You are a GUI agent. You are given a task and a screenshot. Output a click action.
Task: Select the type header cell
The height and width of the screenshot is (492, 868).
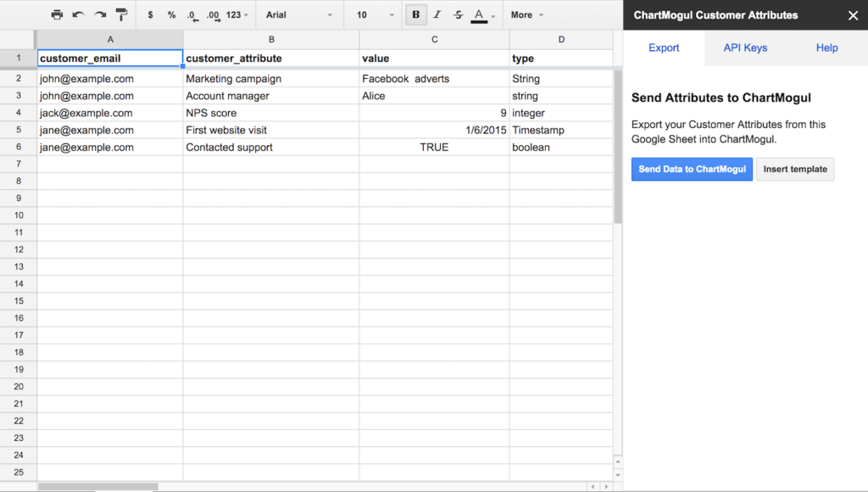(x=561, y=59)
